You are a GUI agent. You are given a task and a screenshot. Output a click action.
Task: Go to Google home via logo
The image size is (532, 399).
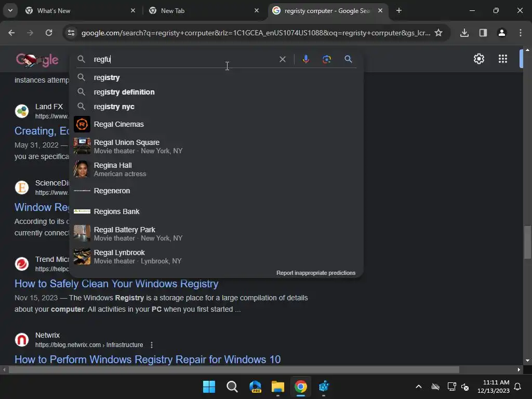[x=37, y=60]
